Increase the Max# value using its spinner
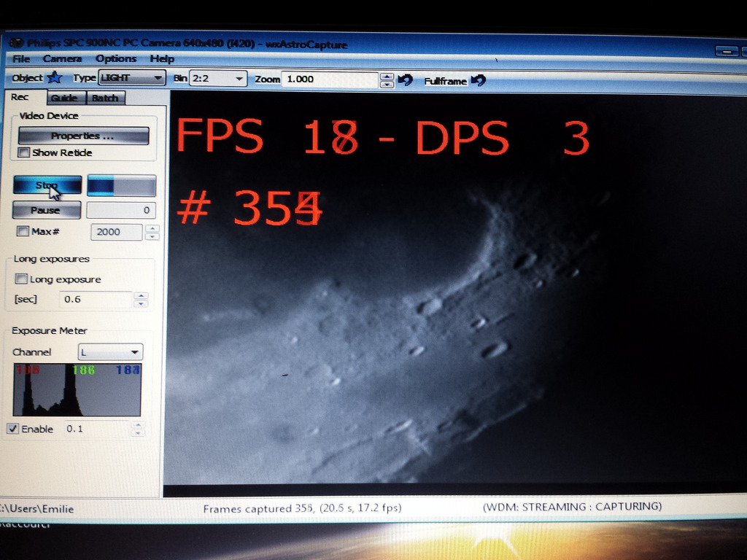Image resolution: width=747 pixels, height=560 pixels. [x=152, y=228]
